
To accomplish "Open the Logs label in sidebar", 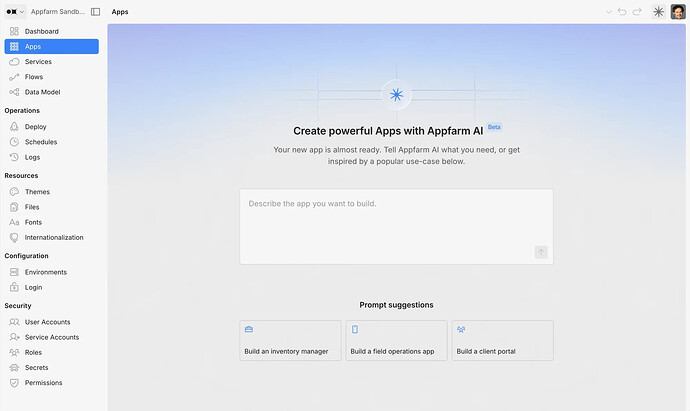I will pos(33,157).
